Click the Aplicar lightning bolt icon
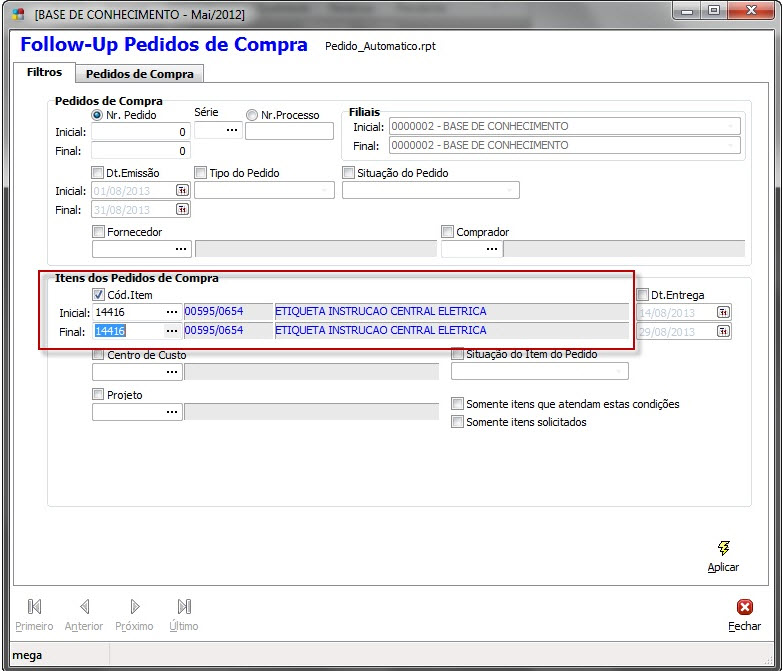This screenshot has width=783, height=671. [723, 548]
